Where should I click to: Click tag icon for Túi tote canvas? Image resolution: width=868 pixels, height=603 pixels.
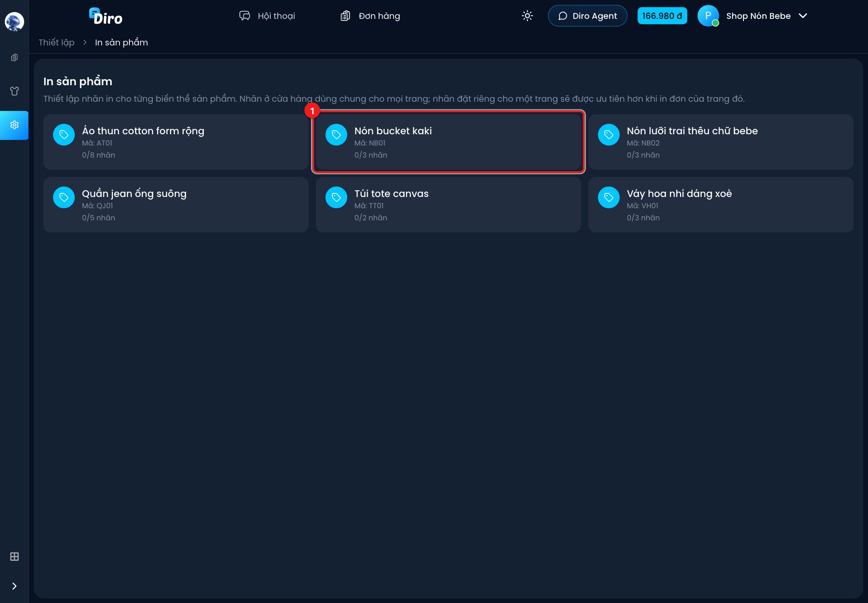(x=336, y=197)
